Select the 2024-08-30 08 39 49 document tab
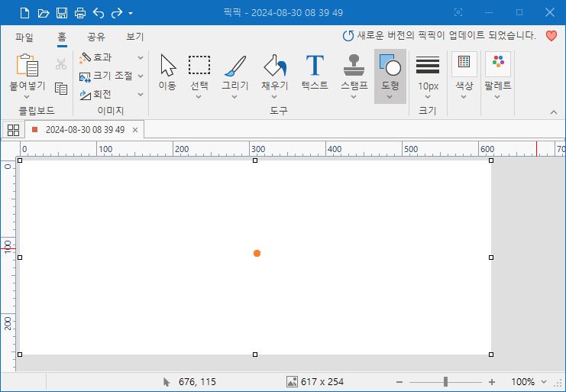This screenshot has height=392, width=566. [x=85, y=130]
